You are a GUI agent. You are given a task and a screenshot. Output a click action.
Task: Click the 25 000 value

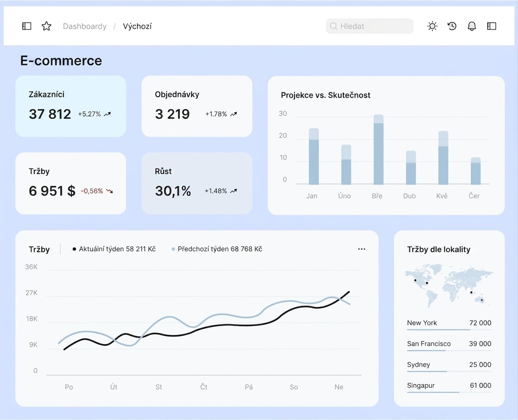click(480, 364)
